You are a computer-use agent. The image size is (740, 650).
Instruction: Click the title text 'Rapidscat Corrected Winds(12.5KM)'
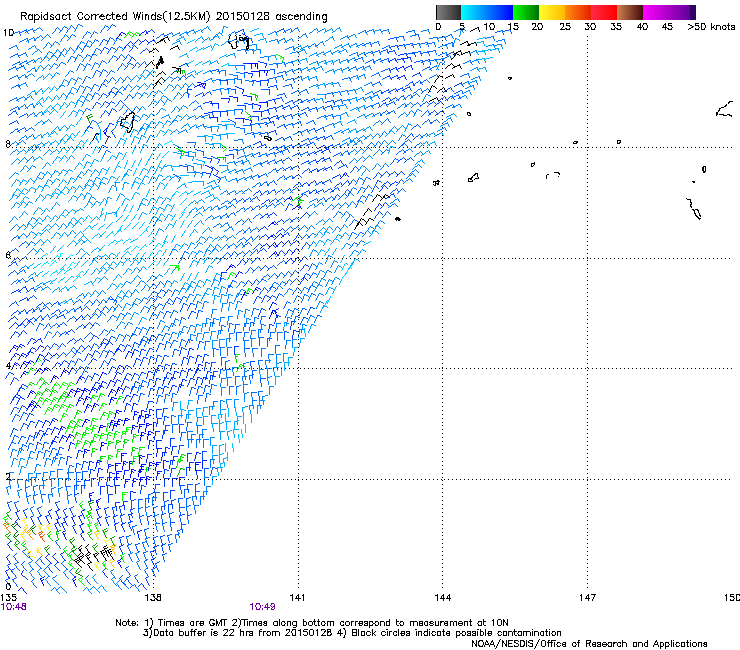click(115, 17)
